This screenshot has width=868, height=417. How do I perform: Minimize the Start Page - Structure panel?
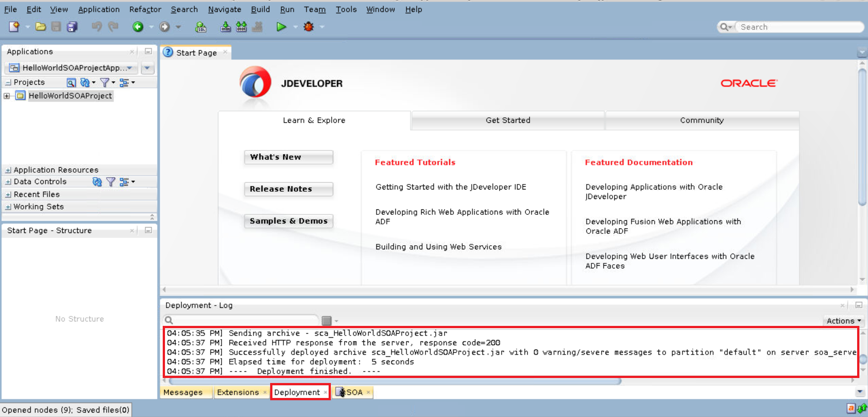pos(148,230)
